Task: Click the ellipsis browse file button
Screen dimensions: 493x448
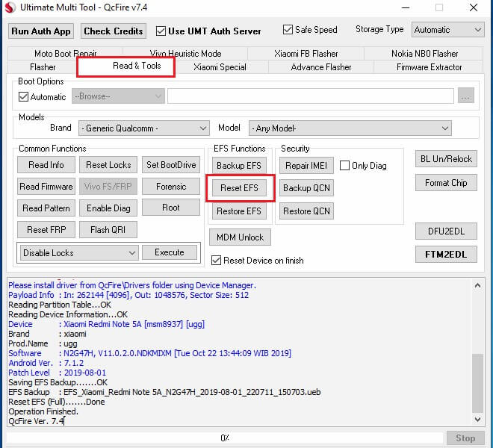Action: coord(465,96)
